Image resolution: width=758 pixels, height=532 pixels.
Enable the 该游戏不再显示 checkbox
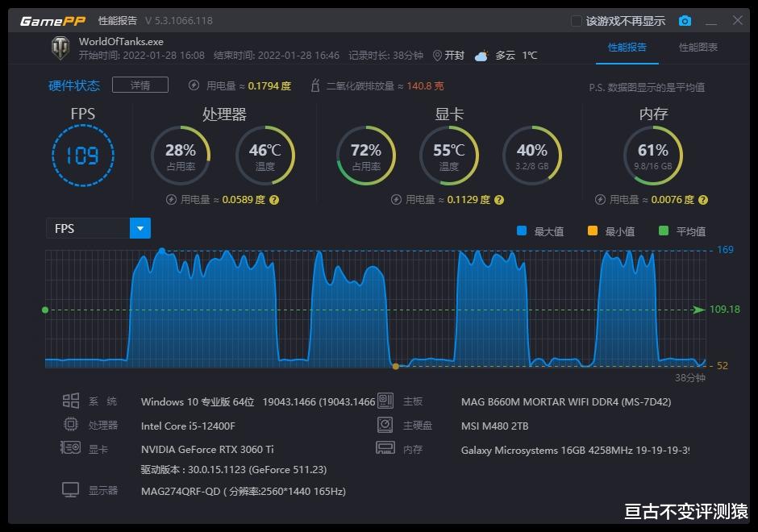coord(575,20)
